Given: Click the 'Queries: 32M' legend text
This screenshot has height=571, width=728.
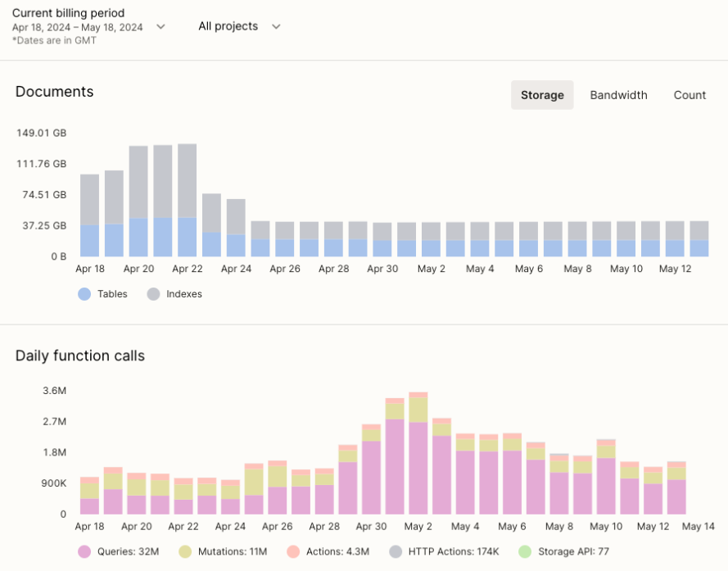Looking at the screenshot, I should [128, 551].
